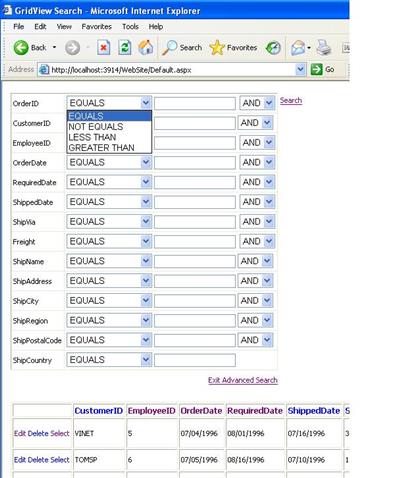The width and height of the screenshot is (400, 478).
Task: Click the ShipCountry value text field
Action: point(195,360)
